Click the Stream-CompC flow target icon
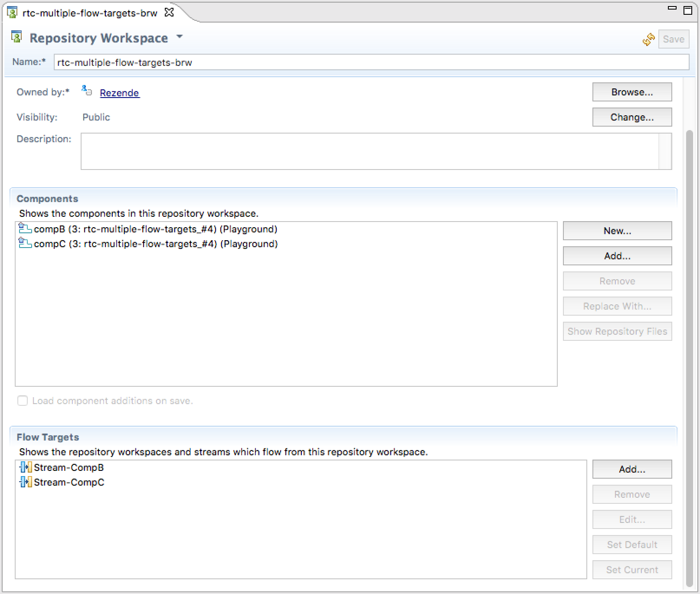This screenshot has width=700, height=594. click(x=26, y=482)
